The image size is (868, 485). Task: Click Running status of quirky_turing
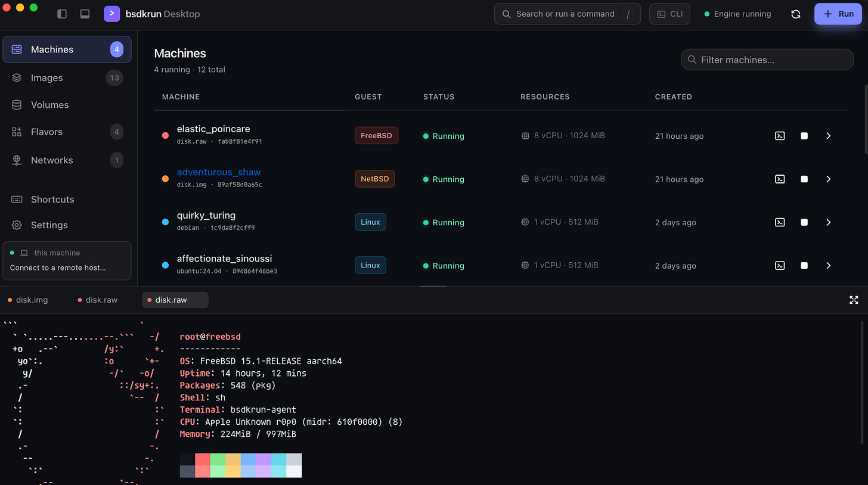pos(444,222)
